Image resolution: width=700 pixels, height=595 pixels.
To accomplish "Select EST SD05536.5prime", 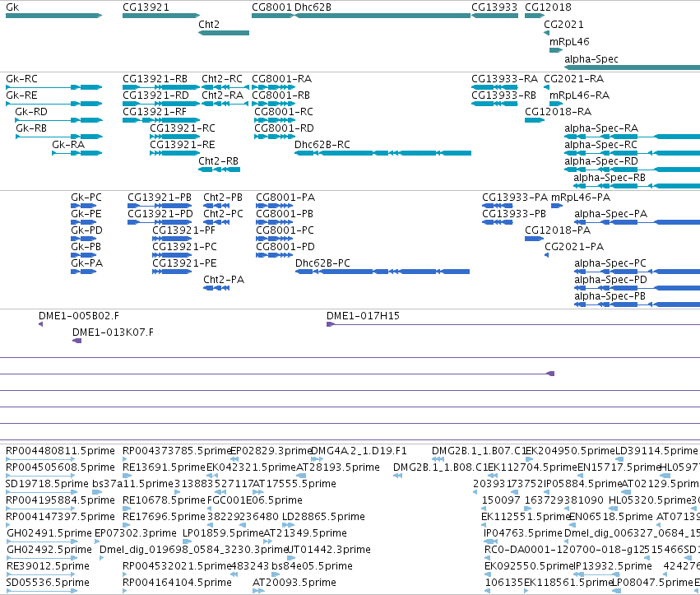I will pyautogui.click(x=48, y=583).
